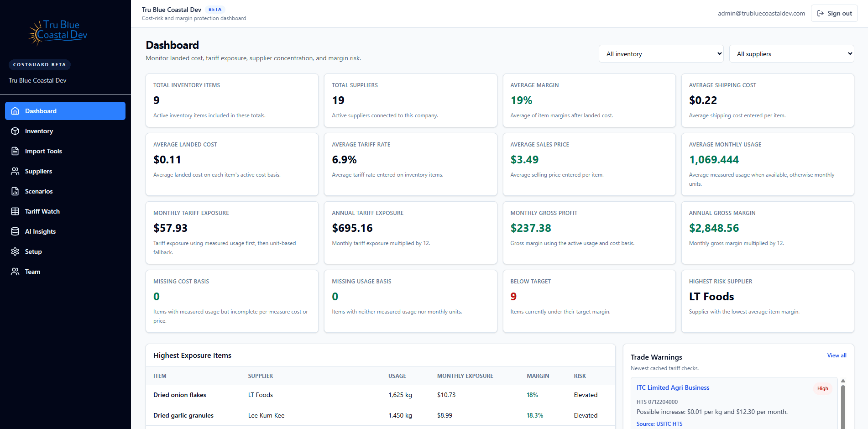The width and height of the screenshot is (868, 429).
Task: Open the Team page
Action: coord(65,272)
